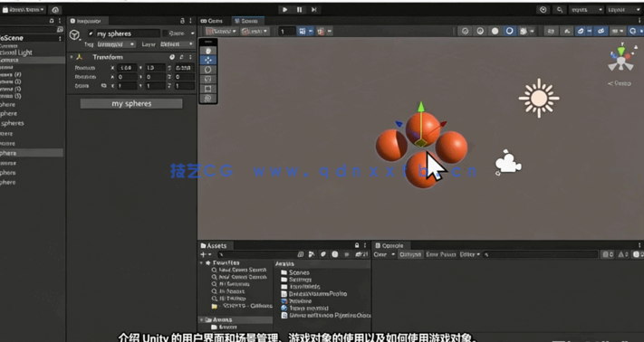This screenshot has height=342, width=644.
Task: Pause the game with the Pause button
Action: tap(300, 9)
